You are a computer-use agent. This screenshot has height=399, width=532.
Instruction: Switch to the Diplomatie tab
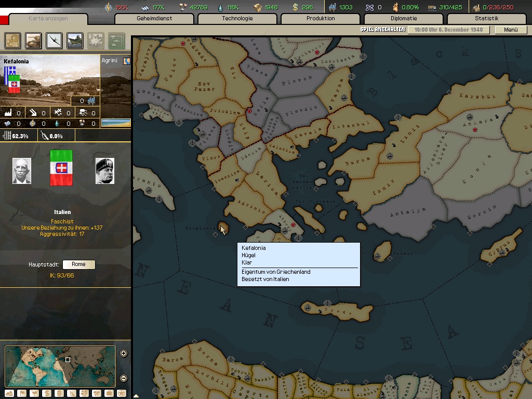(403, 19)
